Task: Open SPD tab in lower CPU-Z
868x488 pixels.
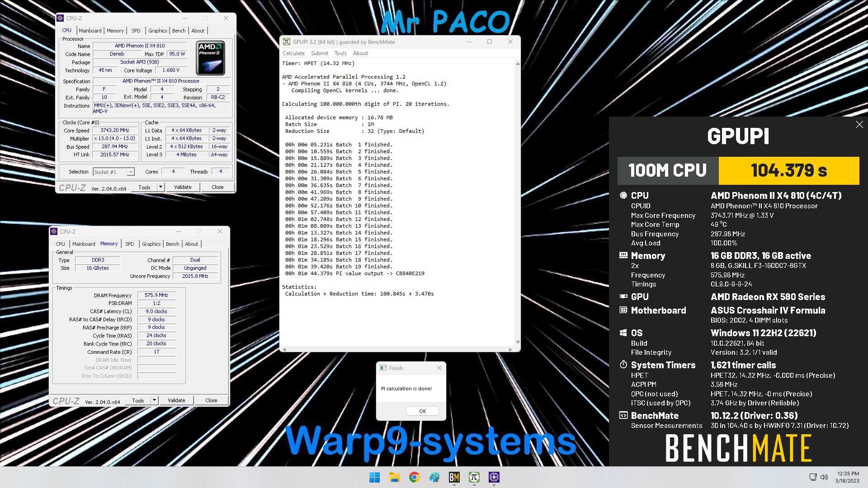Action: 130,244
